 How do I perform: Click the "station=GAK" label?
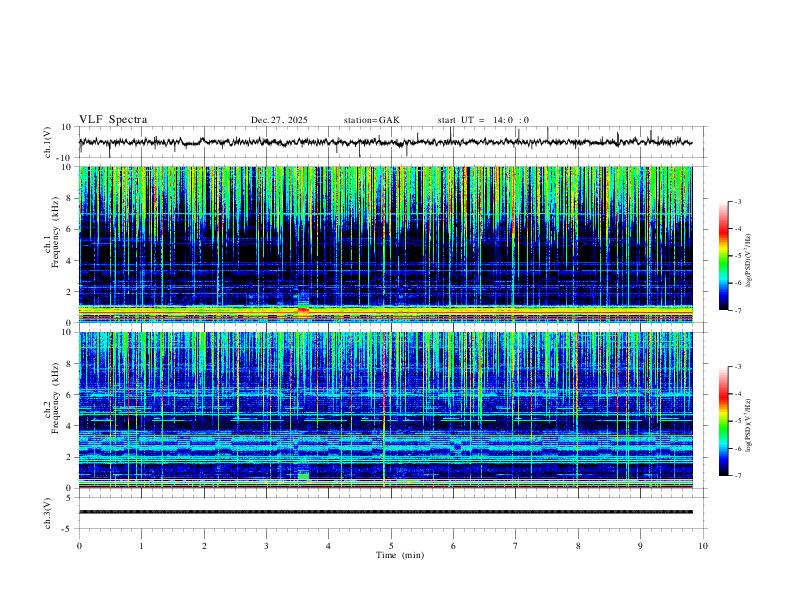click(x=371, y=120)
